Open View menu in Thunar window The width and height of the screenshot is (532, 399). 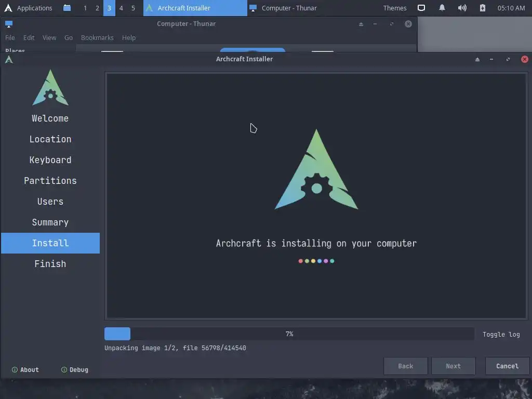point(49,37)
